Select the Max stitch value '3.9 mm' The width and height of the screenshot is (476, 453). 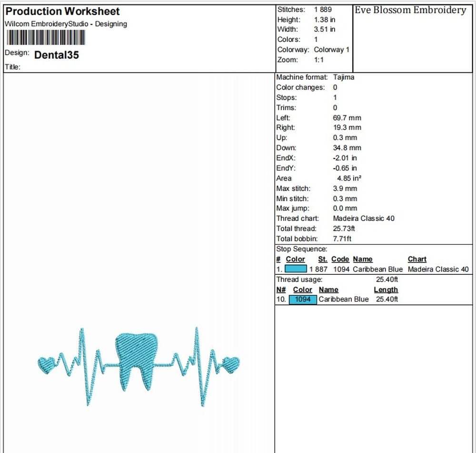(345, 189)
